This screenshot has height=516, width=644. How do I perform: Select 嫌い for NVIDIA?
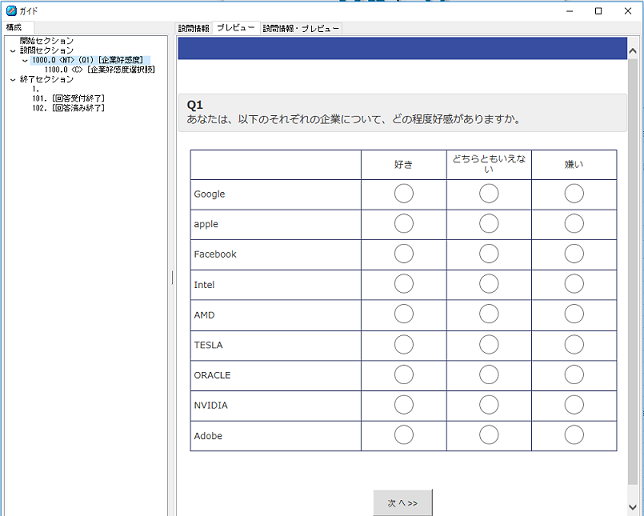click(574, 405)
